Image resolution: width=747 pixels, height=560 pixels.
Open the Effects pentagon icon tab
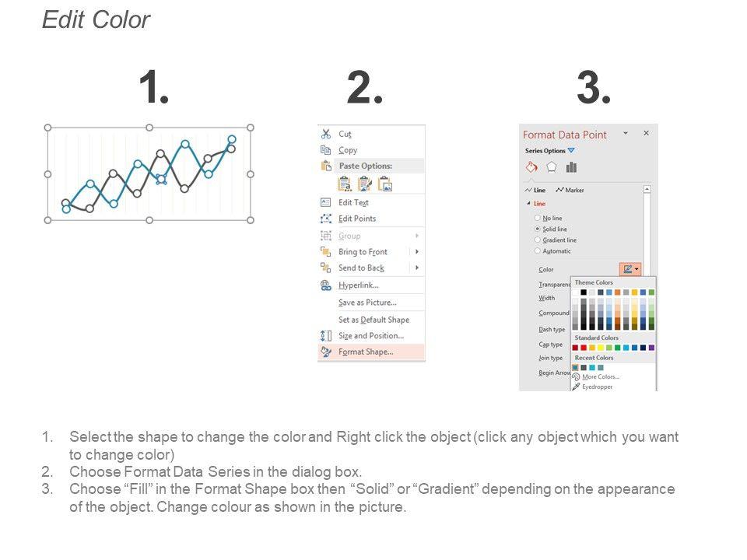click(x=552, y=166)
